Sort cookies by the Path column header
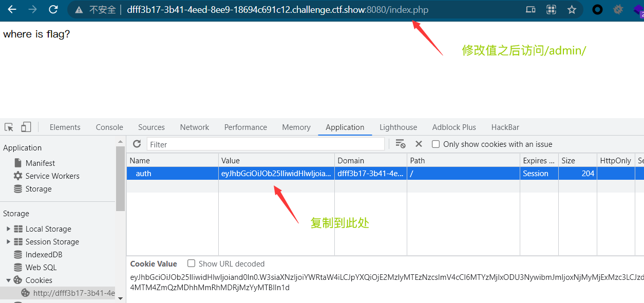Image resolution: width=644 pixels, height=303 pixels. click(463, 160)
